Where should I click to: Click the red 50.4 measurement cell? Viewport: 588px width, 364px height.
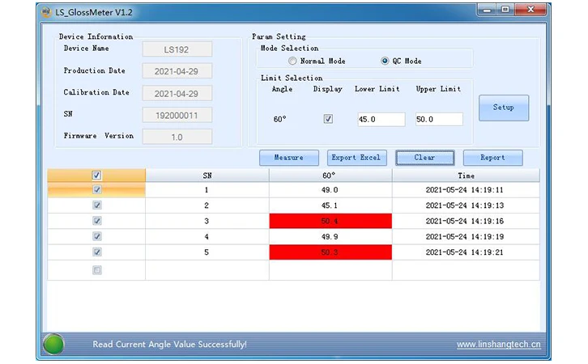[x=330, y=221]
